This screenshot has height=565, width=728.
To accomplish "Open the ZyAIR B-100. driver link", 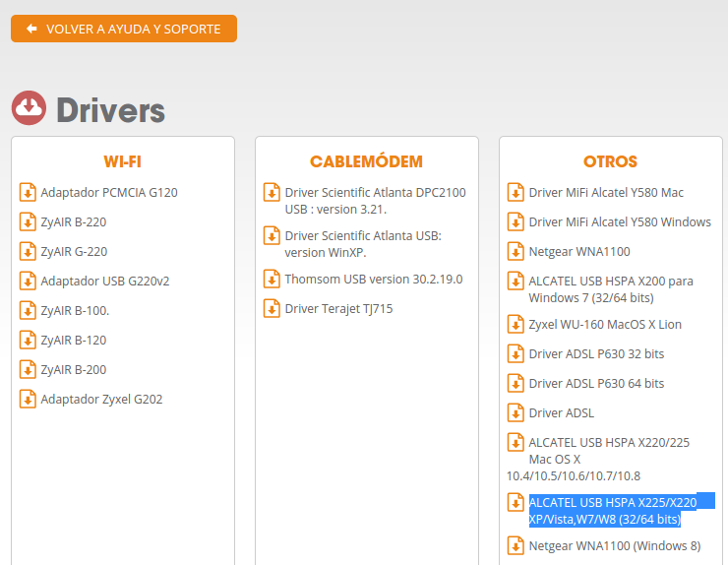I will click(x=75, y=310).
